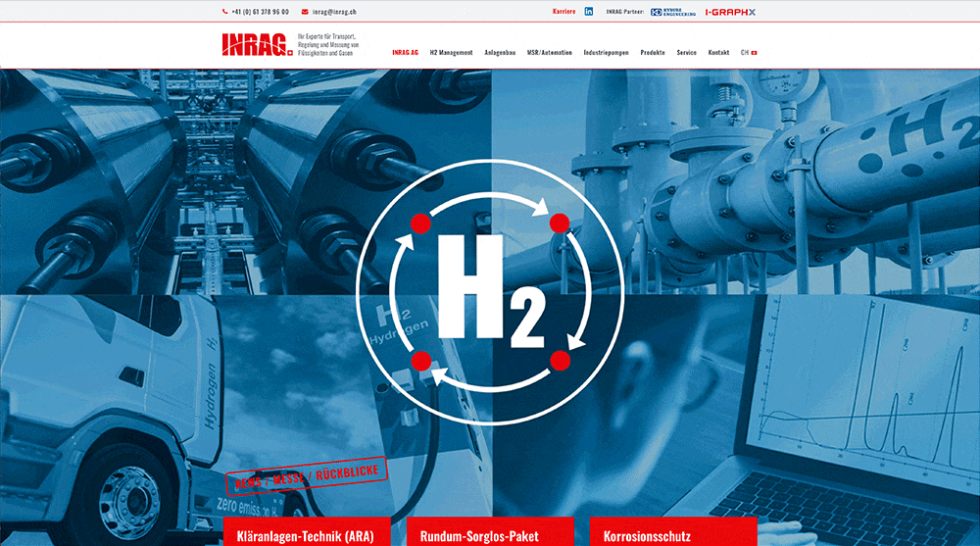The image size is (980, 546).
Task: Open the Hydro Engineering partner logo
Action: pos(672,12)
